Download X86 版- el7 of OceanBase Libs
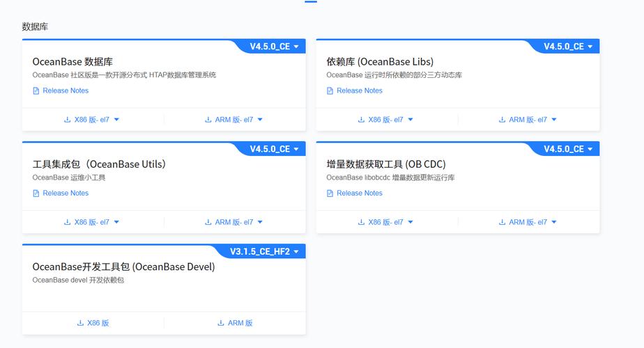The image size is (644, 348). tap(385, 120)
